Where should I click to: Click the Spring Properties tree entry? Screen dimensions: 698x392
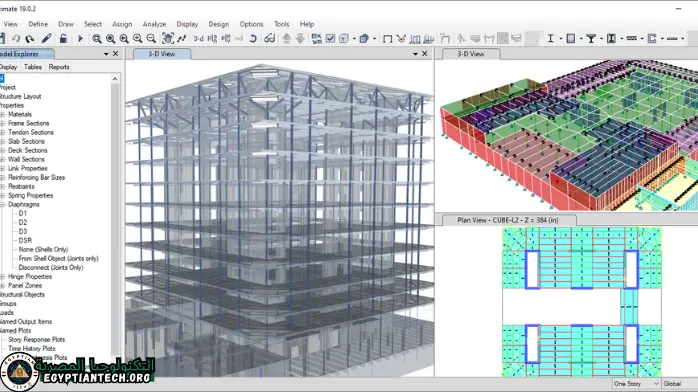point(30,195)
